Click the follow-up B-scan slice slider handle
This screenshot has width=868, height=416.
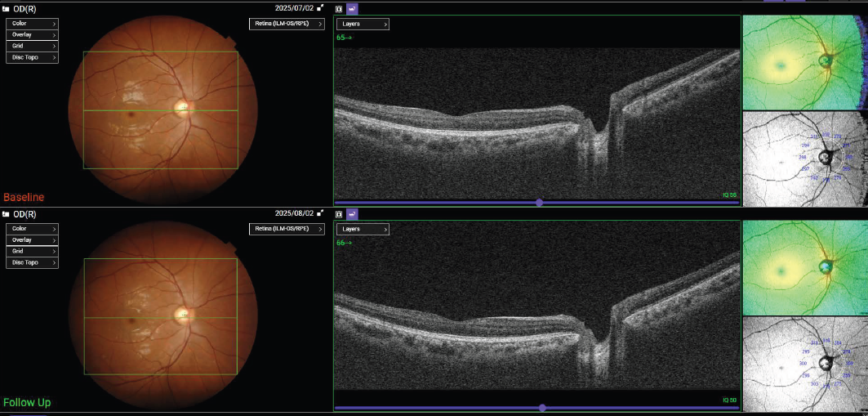coord(542,407)
